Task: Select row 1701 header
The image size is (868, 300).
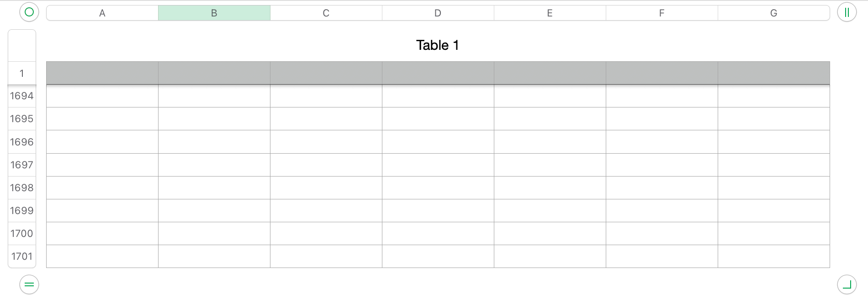Action: pos(21,256)
